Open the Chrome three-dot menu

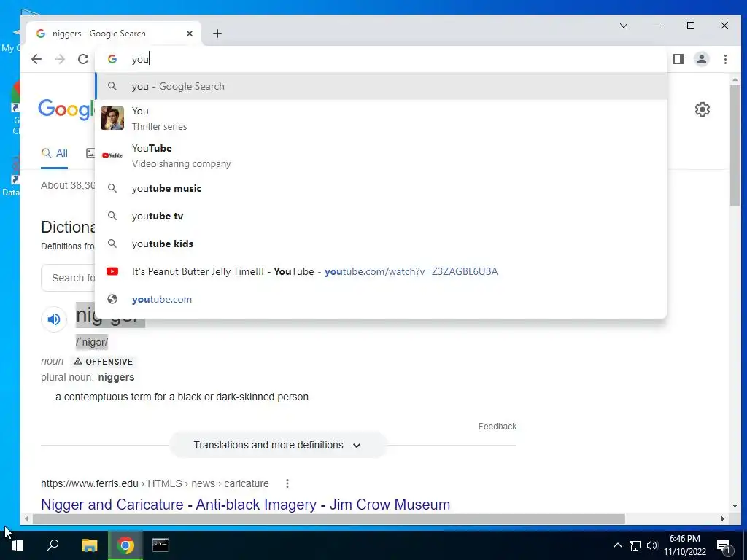click(x=725, y=59)
